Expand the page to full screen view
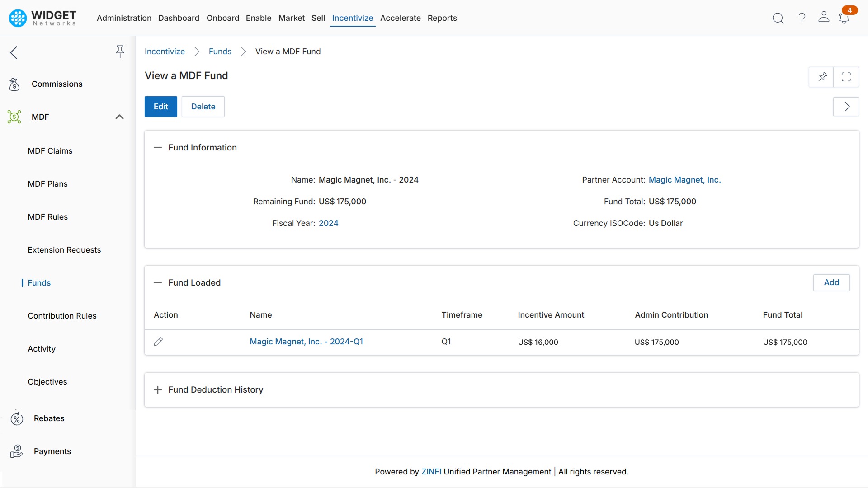The image size is (868, 488). pos(846,77)
